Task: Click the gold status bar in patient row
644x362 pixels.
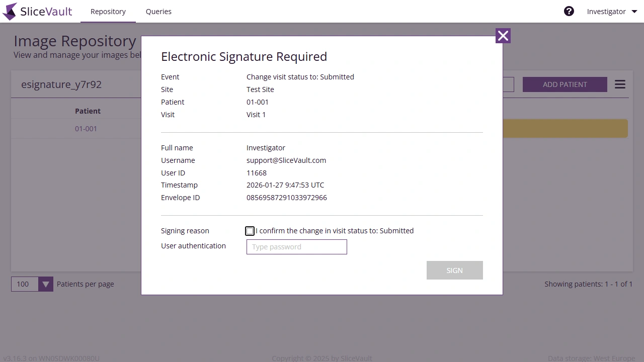Action: 563,128
